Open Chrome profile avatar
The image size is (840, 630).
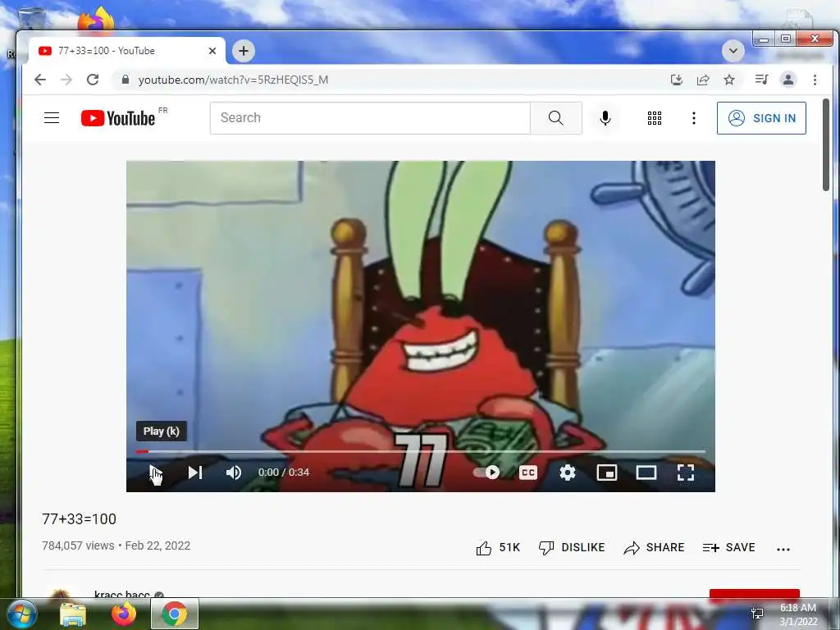click(x=788, y=80)
